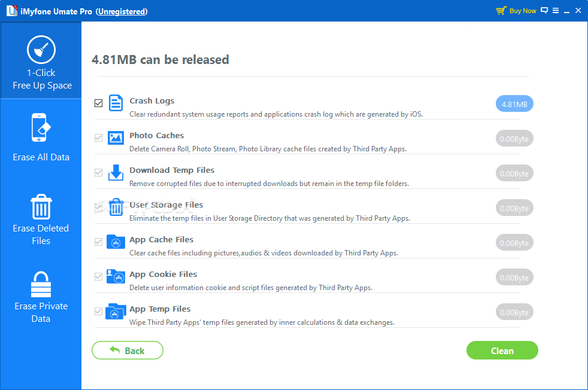The width and height of the screenshot is (588, 390).
Task: Click the trash can sidebar icon
Action: pos(41,206)
